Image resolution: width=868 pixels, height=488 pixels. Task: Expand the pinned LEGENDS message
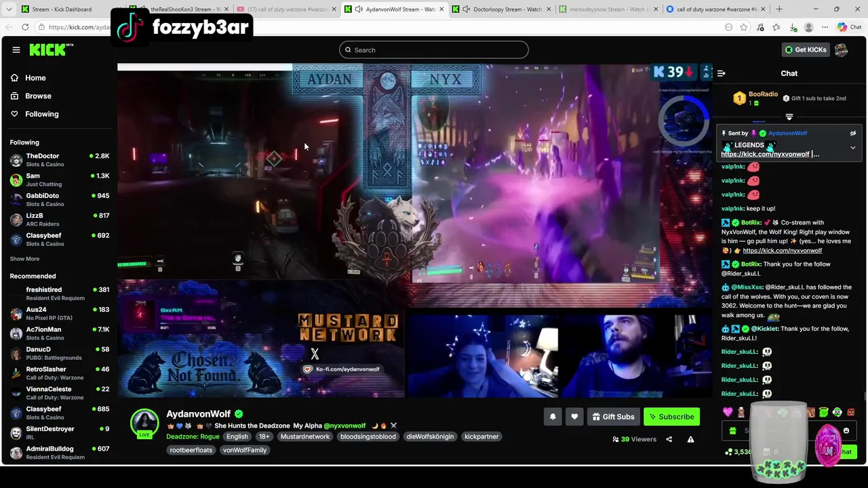(x=853, y=147)
